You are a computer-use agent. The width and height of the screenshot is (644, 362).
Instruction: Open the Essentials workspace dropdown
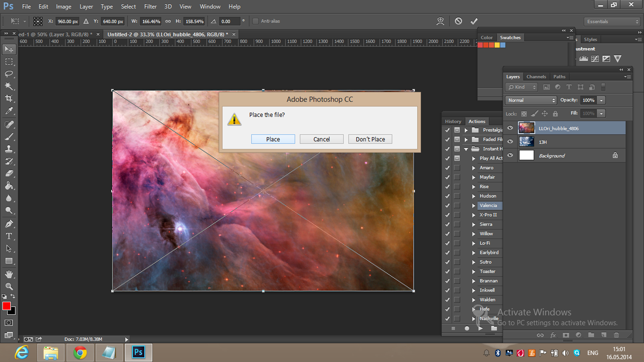click(612, 21)
